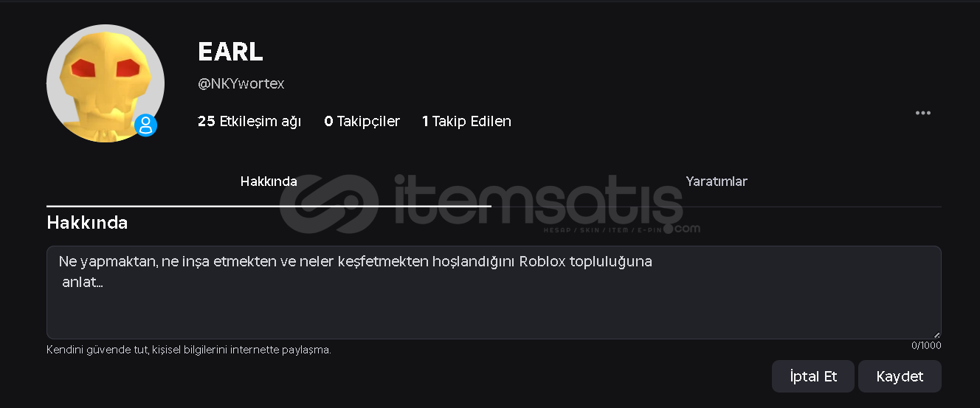Select the Hakkında tab
The width and height of the screenshot is (980, 408).
coord(269,181)
